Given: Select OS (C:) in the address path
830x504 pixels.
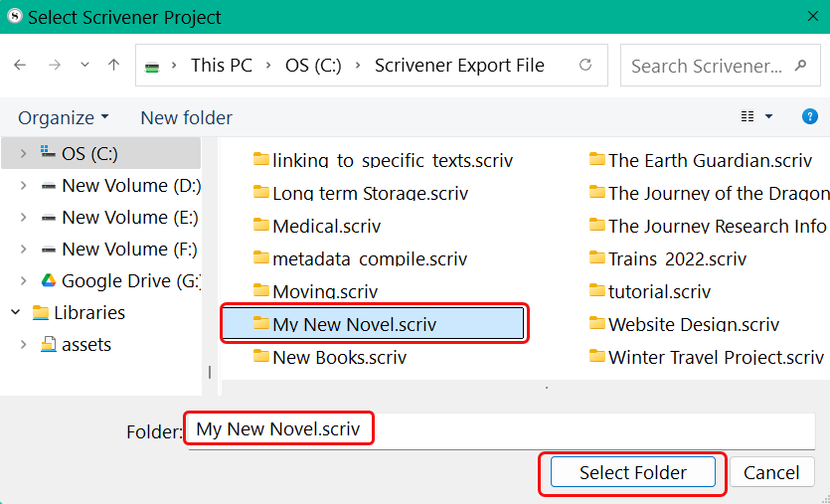Looking at the screenshot, I should pyautogui.click(x=313, y=66).
